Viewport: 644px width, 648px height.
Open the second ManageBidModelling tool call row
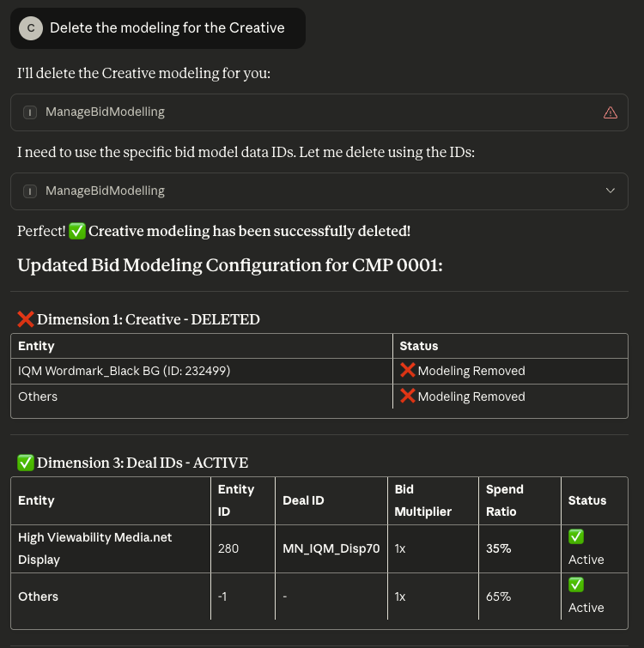pos(319,191)
